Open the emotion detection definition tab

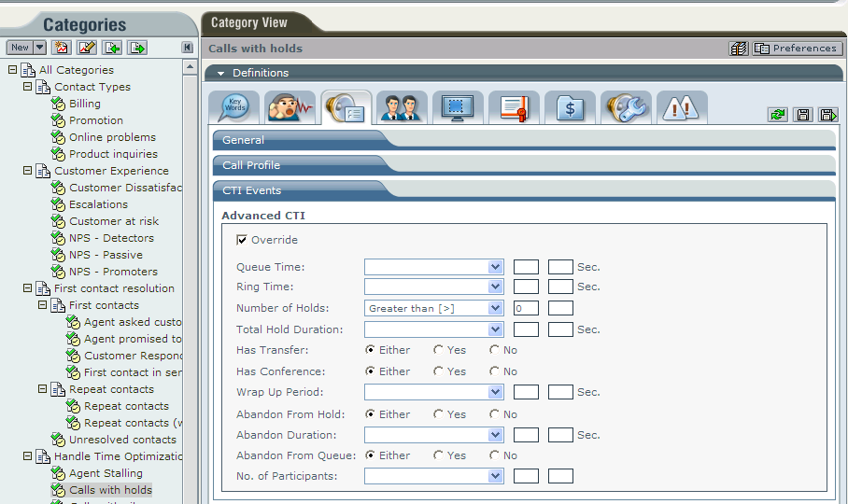[290, 107]
